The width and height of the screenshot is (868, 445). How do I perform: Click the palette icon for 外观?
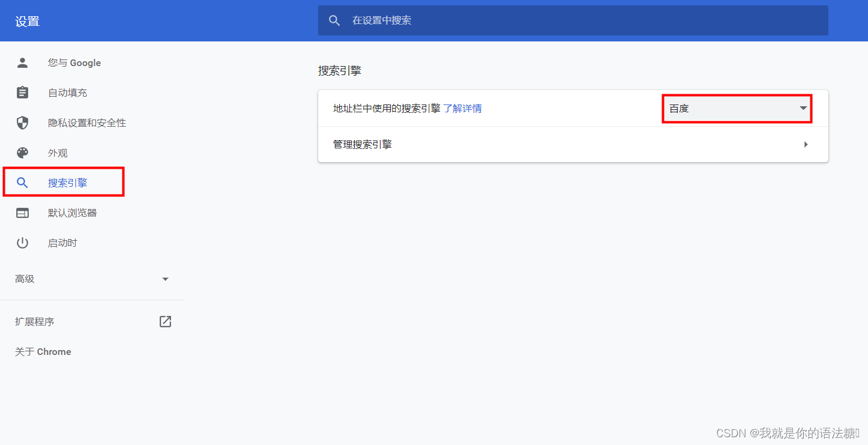click(22, 153)
